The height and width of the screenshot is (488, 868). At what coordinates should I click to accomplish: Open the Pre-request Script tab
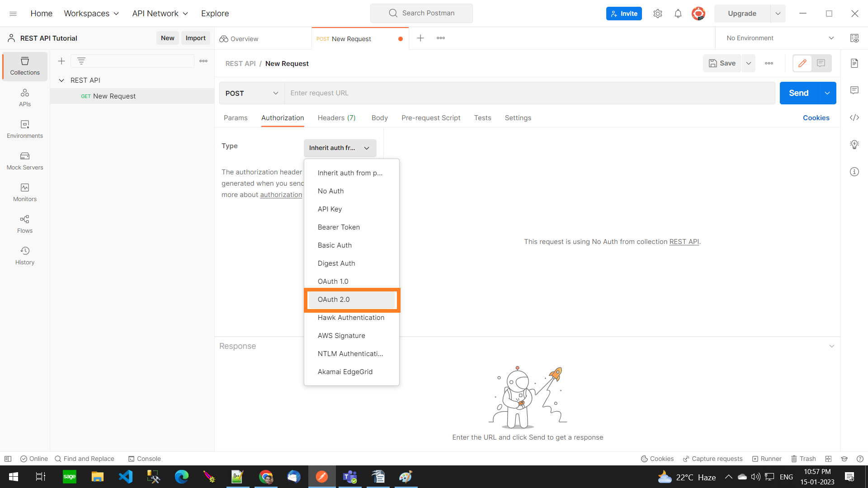(x=431, y=118)
